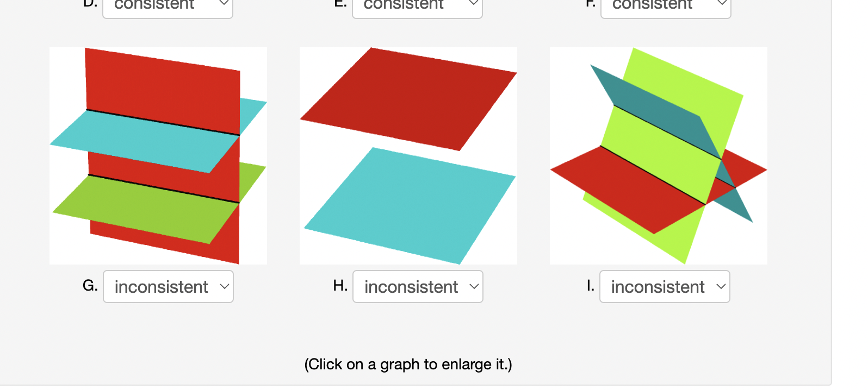Enlarge graph H with two parallel planes

pos(408,156)
